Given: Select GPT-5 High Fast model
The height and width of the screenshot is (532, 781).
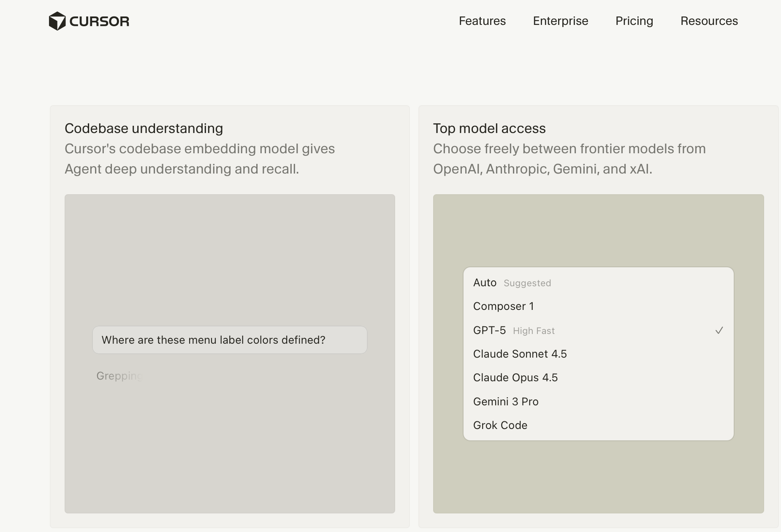Looking at the screenshot, I should 598,331.
